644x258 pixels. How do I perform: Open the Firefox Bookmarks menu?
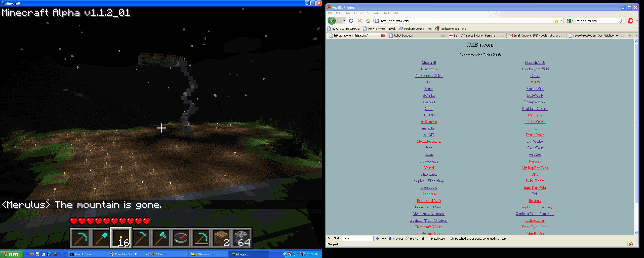coord(373,13)
